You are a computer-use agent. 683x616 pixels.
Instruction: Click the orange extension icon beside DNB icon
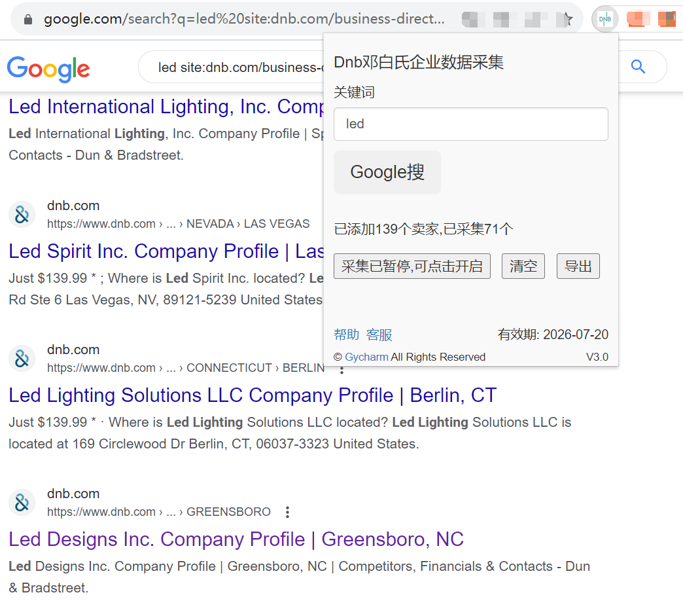tap(637, 19)
